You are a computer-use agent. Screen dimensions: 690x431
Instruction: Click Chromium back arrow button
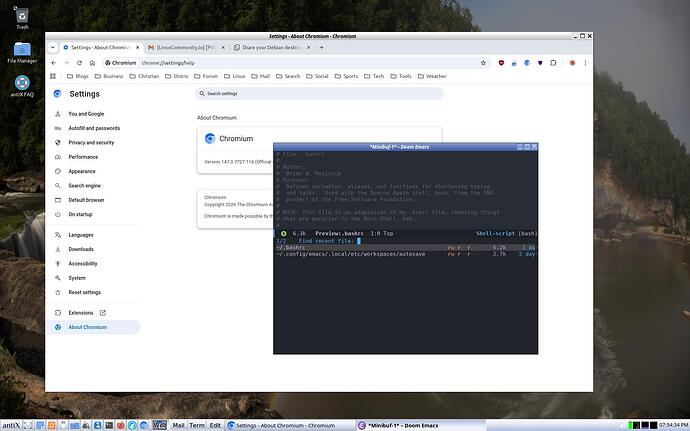click(x=54, y=63)
